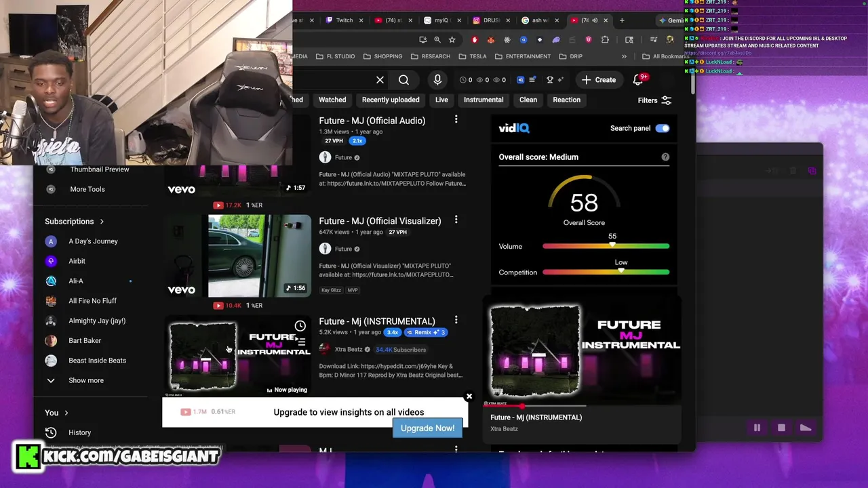Click the Remix badge on instrumental video

pyautogui.click(x=425, y=333)
